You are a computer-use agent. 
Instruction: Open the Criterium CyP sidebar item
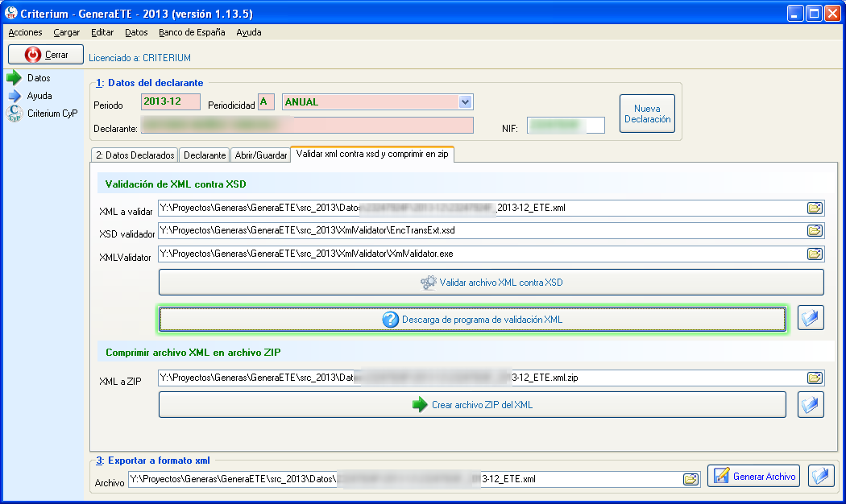[x=42, y=114]
